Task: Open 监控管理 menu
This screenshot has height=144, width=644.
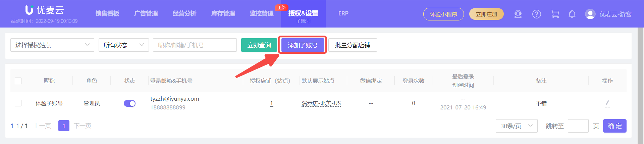Action: (x=262, y=13)
